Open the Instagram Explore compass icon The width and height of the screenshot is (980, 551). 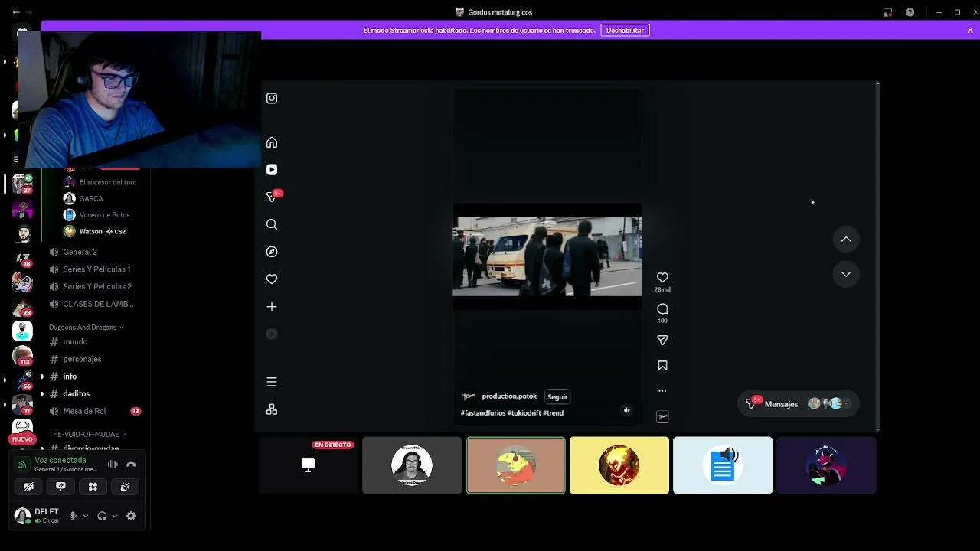[x=272, y=252]
